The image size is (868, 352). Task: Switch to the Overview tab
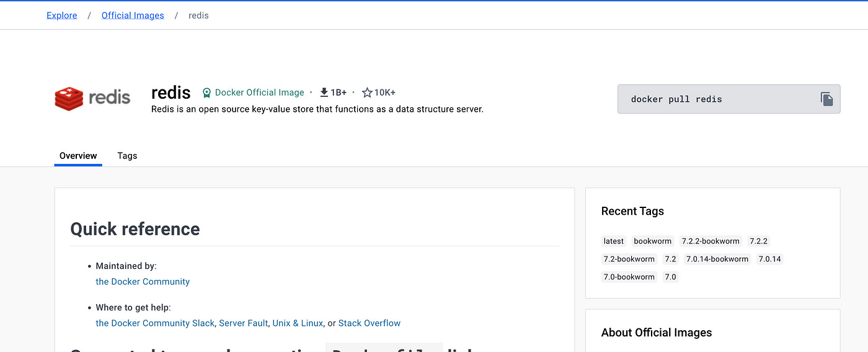78,156
